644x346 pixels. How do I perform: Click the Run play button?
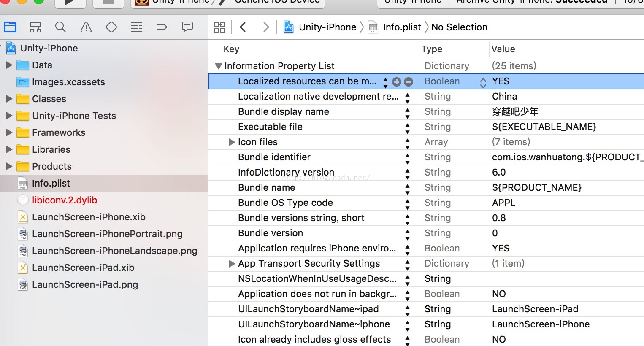coord(70,3)
